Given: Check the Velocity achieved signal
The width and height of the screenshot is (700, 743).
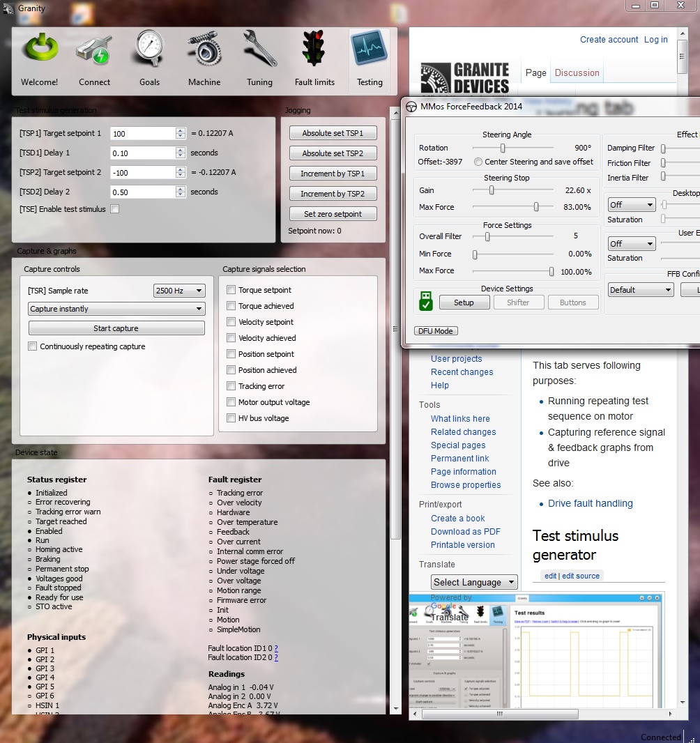Looking at the screenshot, I should click(231, 338).
